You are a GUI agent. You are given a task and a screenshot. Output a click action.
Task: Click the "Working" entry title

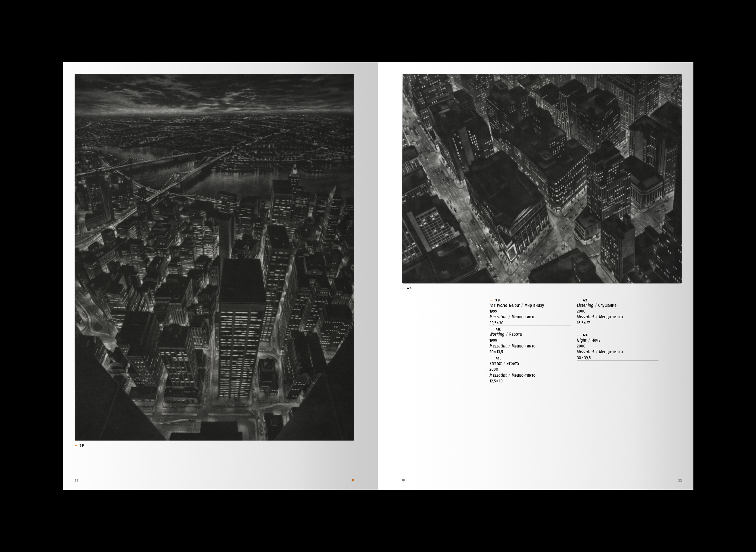tap(497, 334)
